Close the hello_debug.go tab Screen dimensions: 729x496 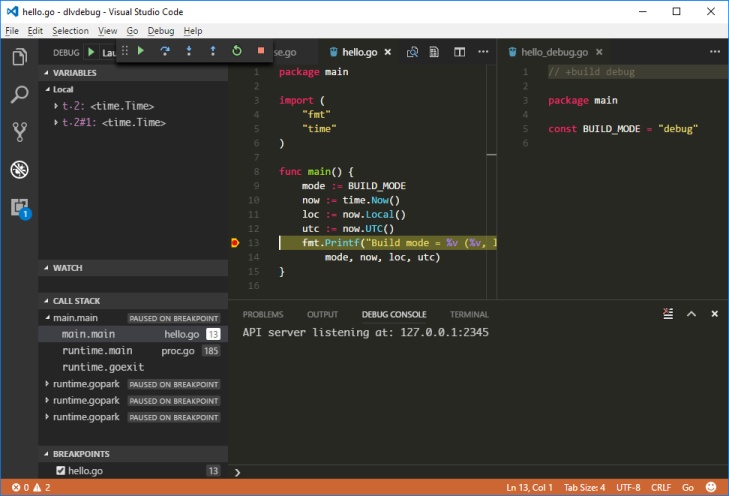[599, 52]
